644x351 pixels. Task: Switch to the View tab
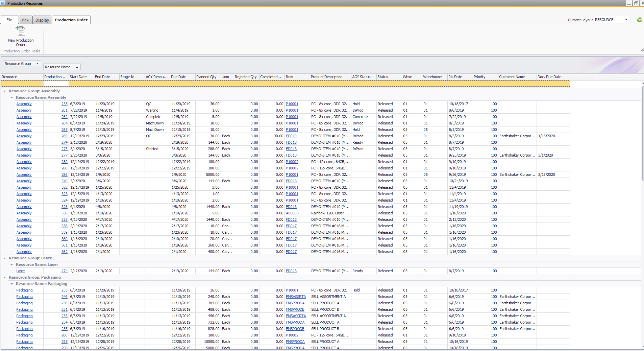point(25,20)
